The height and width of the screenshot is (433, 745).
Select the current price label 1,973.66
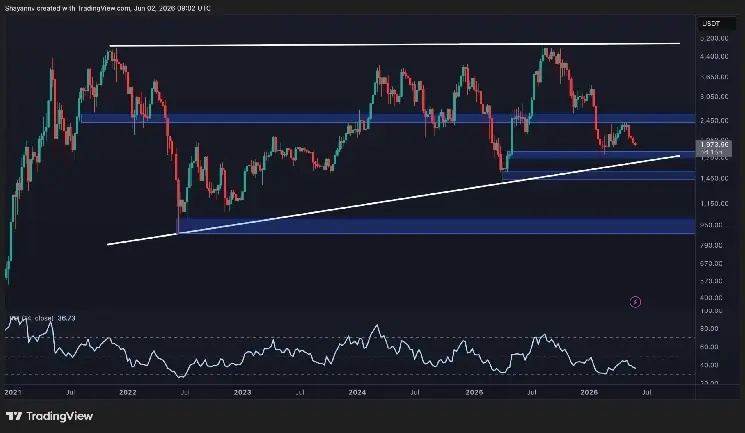(x=715, y=144)
